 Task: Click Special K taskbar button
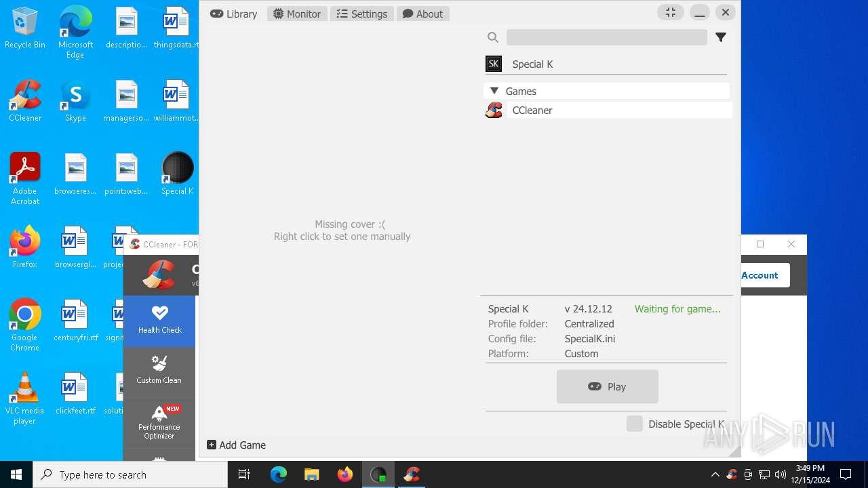[x=378, y=474]
